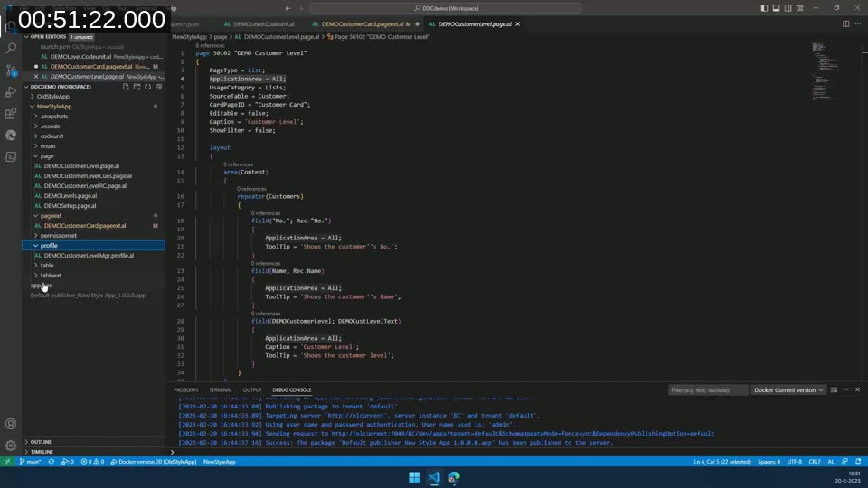Viewport: 868px width, 488px height.
Task: Click 'Docker version 20 (OldStyleApp)' status item
Action: pos(154,462)
